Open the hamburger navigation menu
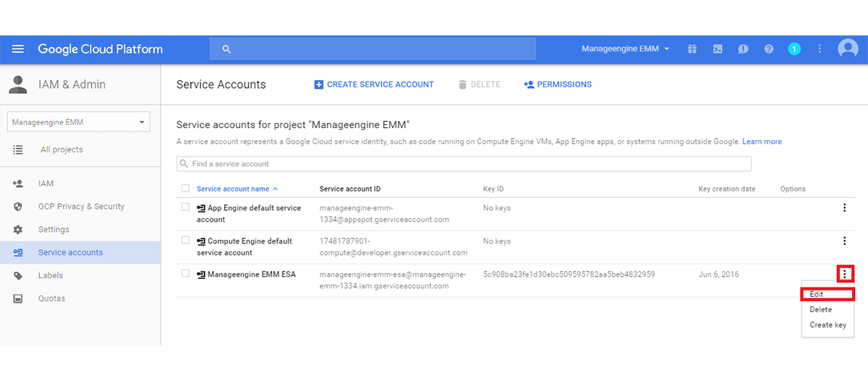 click(18, 49)
